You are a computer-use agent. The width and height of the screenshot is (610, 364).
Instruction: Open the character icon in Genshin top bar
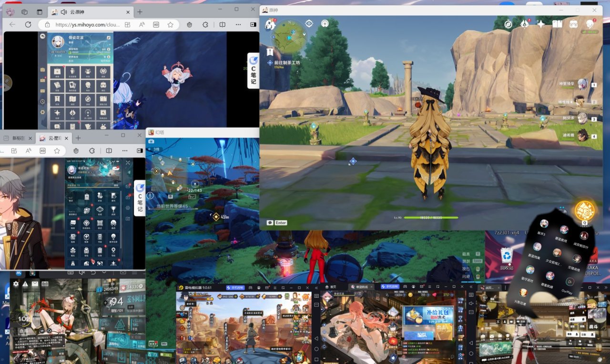(x=590, y=23)
